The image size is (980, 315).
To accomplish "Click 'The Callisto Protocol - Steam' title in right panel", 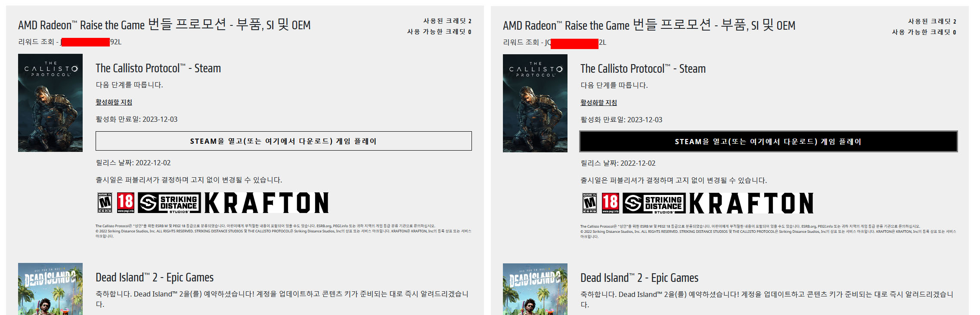I will point(643,68).
